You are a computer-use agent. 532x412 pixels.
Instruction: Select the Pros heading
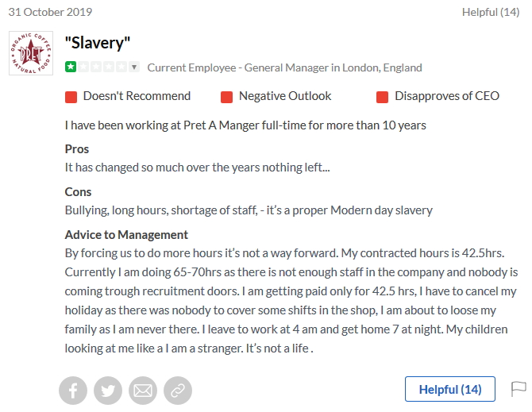pos(76,149)
